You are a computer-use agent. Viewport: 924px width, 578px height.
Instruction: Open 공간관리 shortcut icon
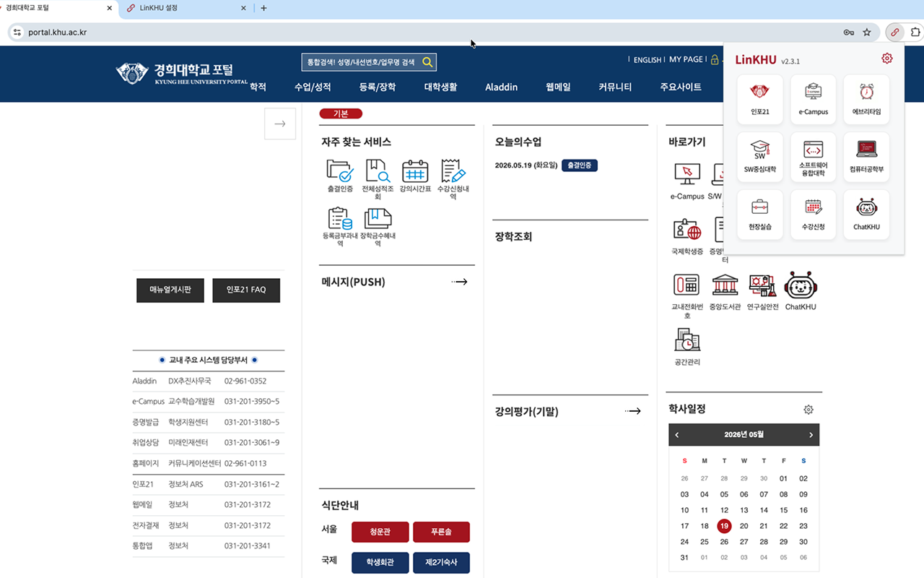pos(687,346)
